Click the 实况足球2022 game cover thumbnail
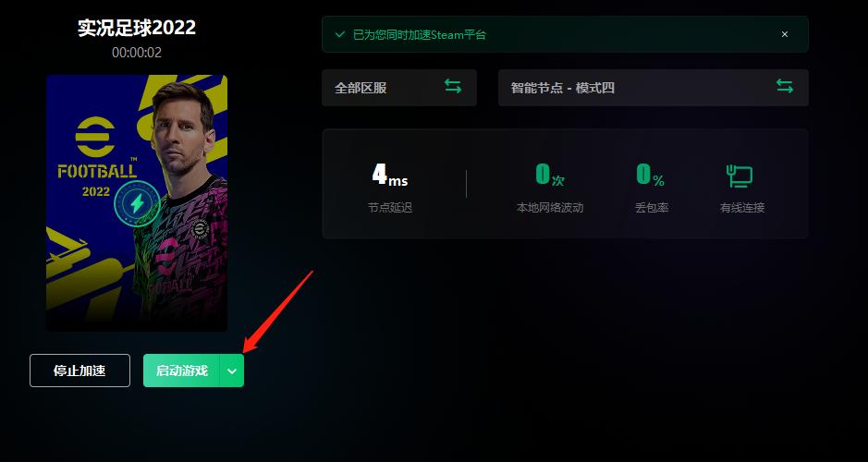The image size is (868, 462). coord(137,203)
